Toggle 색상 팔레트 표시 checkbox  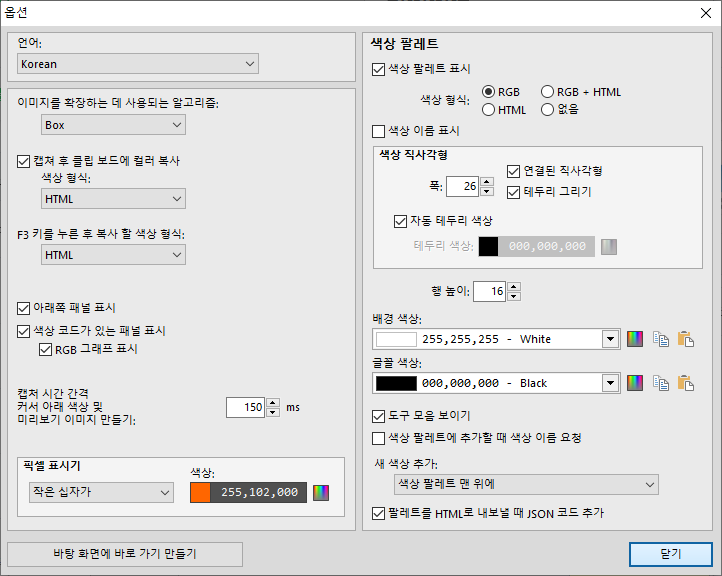point(378,70)
